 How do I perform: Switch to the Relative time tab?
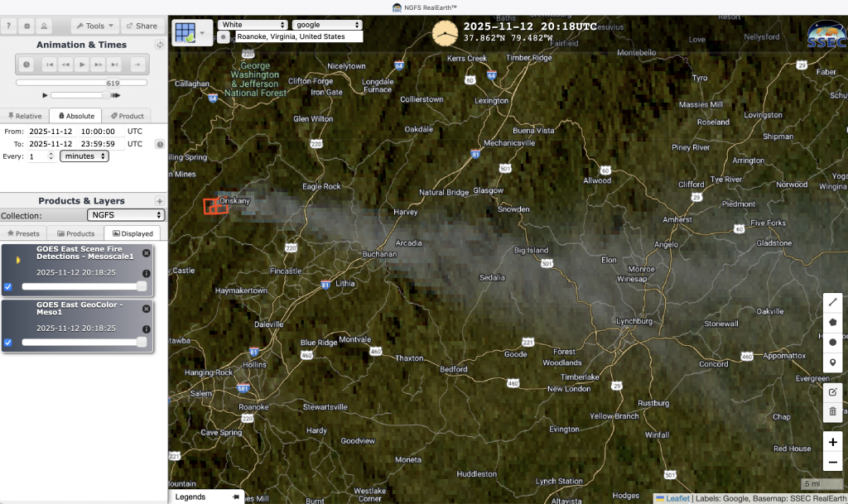(x=25, y=116)
